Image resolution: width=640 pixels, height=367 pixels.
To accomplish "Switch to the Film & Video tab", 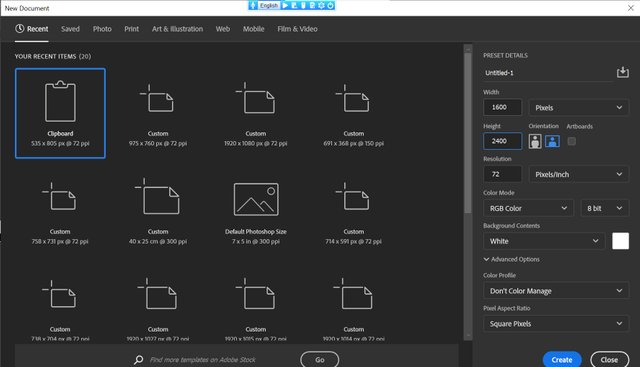I will [297, 29].
